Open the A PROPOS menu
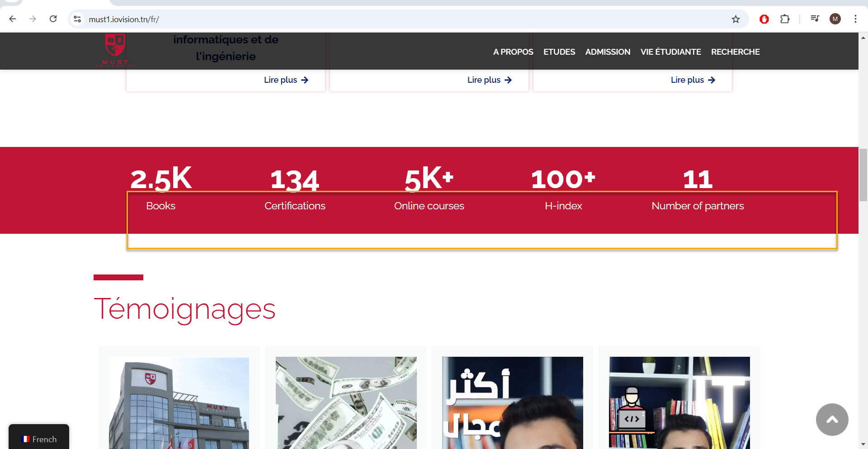This screenshot has height=449, width=868. [x=513, y=52]
